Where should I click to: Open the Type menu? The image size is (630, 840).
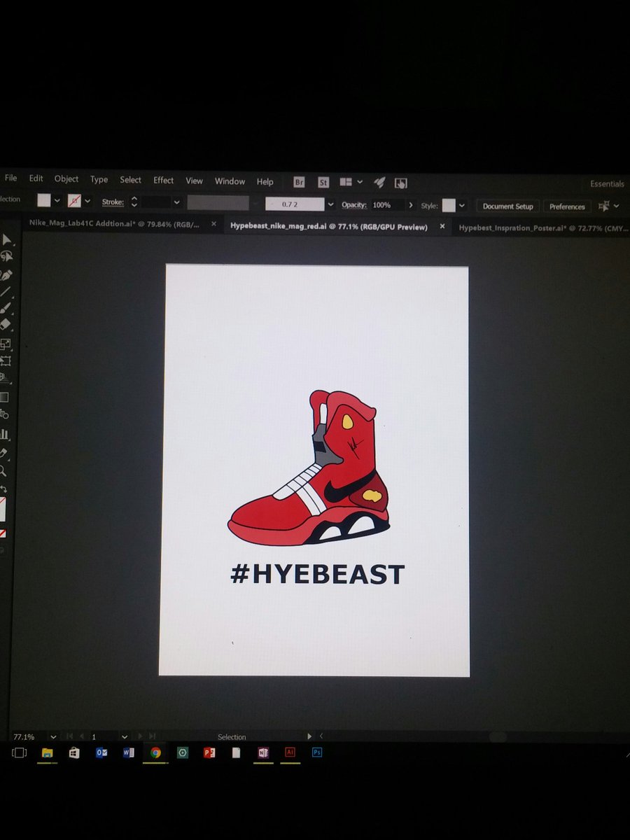coord(99,180)
